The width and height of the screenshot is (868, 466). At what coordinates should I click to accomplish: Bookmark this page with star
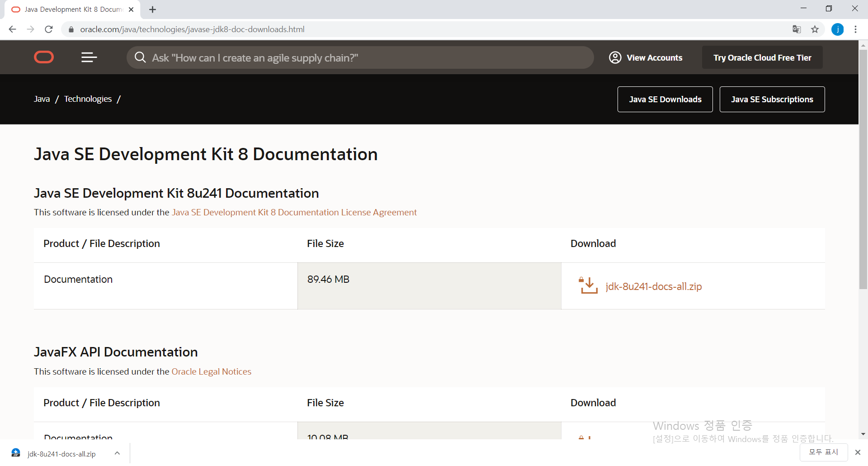pyautogui.click(x=815, y=29)
